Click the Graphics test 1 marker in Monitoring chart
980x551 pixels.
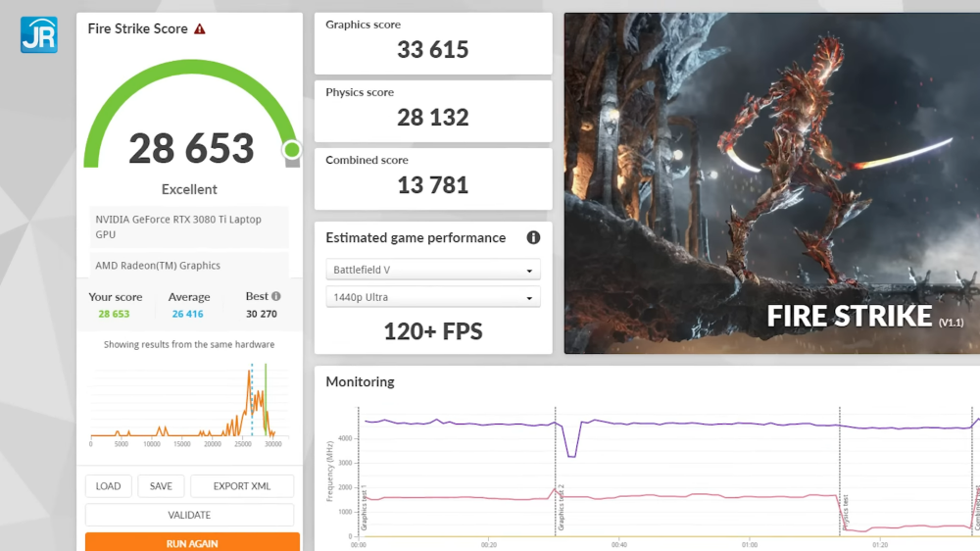pos(364,507)
